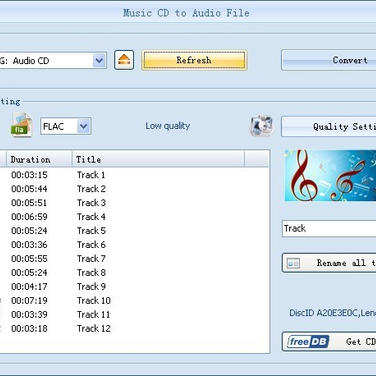The image size is (376, 376).
Task: Click the rename icon beside Rename all
Action: click(x=293, y=263)
